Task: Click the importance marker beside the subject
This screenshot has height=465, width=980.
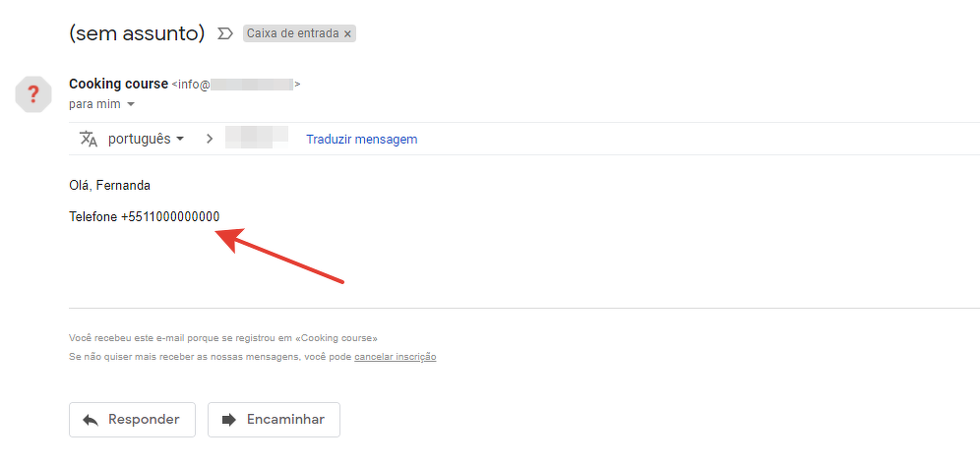Action: (x=225, y=33)
